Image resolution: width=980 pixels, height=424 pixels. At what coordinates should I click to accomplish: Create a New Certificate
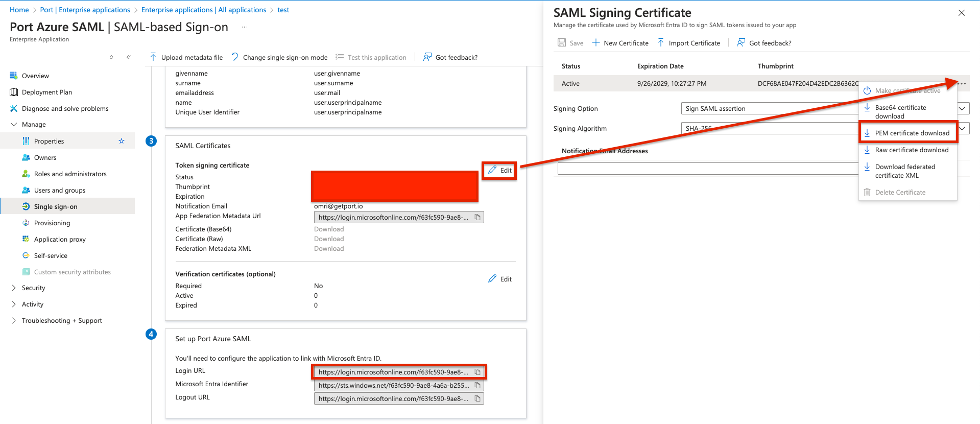(x=620, y=43)
